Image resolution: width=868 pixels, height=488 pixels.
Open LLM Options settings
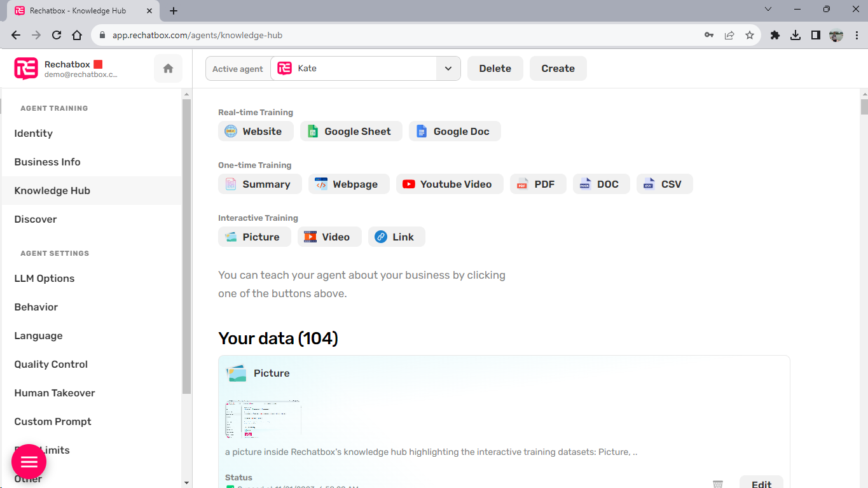pos(92,278)
